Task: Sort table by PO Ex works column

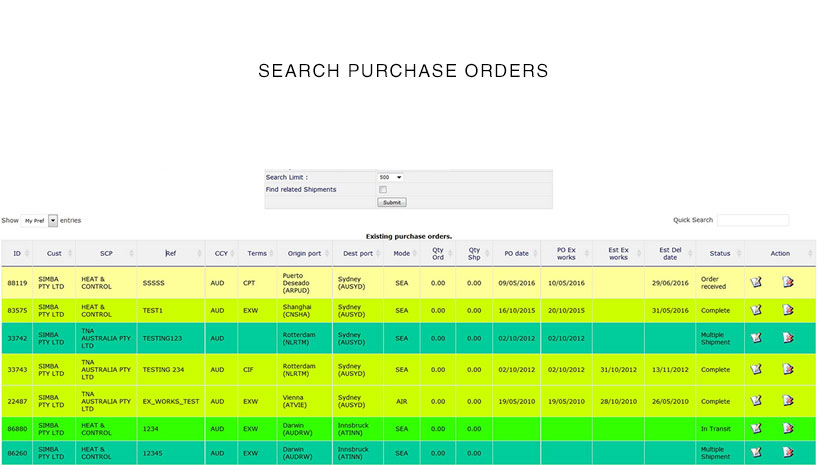Action: coord(566,253)
